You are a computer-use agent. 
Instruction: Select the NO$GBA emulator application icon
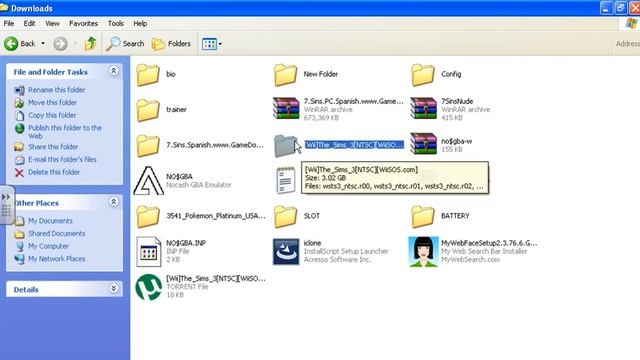click(x=149, y=180)
